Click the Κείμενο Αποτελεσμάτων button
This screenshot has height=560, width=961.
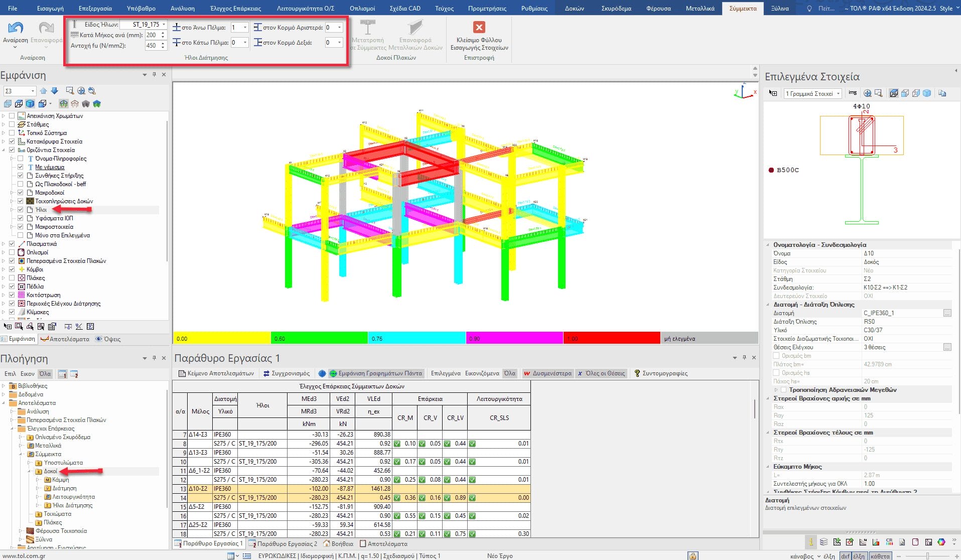pyautogui.click(x=216, y=373)
